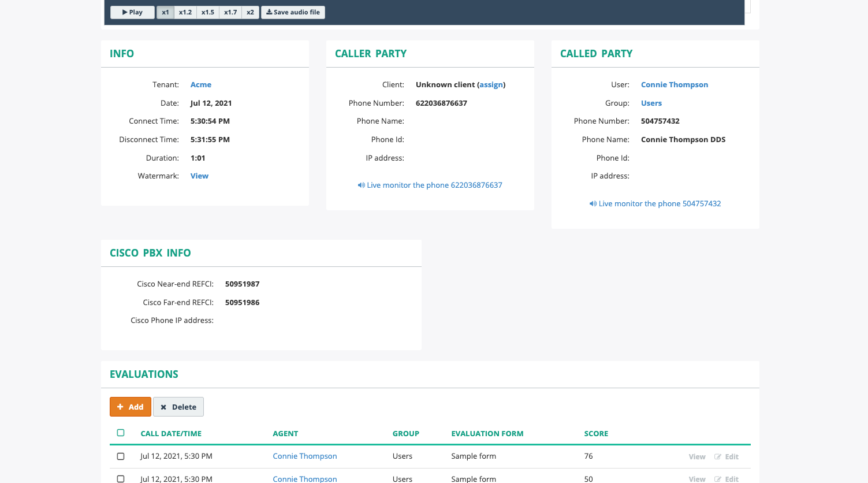View the call watermark

[199, 176]
